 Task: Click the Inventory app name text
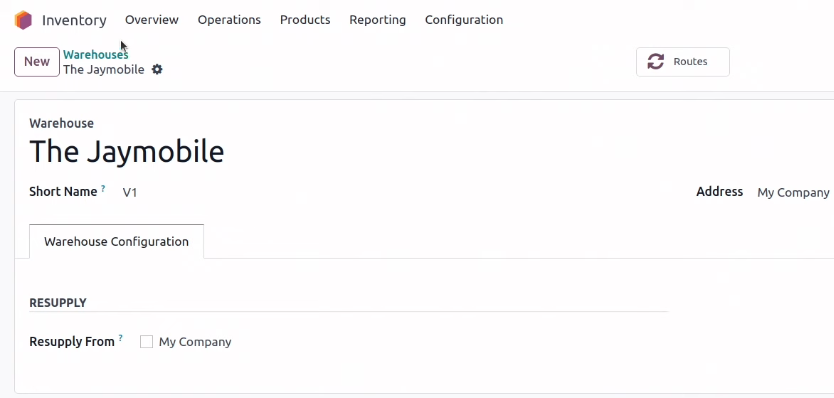coord(74,20)
